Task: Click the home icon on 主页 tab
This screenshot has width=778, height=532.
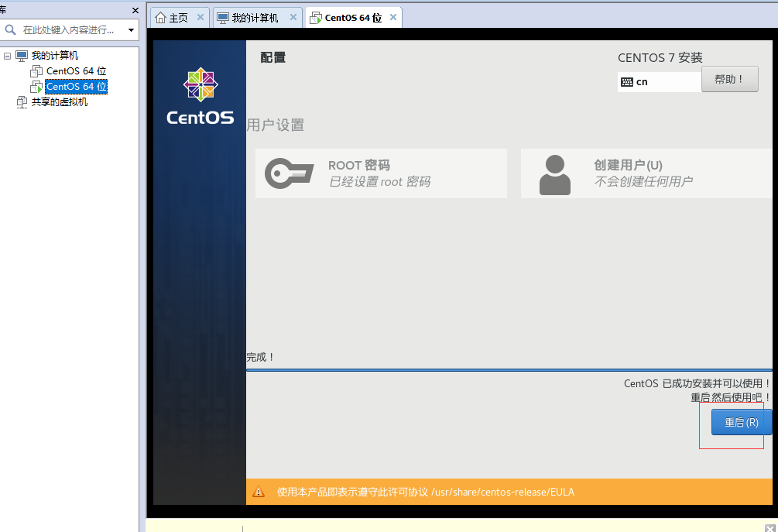Action: tap(160, 18)
